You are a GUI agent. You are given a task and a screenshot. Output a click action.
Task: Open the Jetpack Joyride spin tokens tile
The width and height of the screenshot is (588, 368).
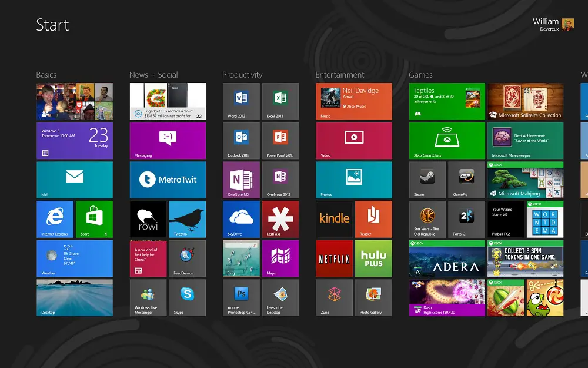[525, 258]
